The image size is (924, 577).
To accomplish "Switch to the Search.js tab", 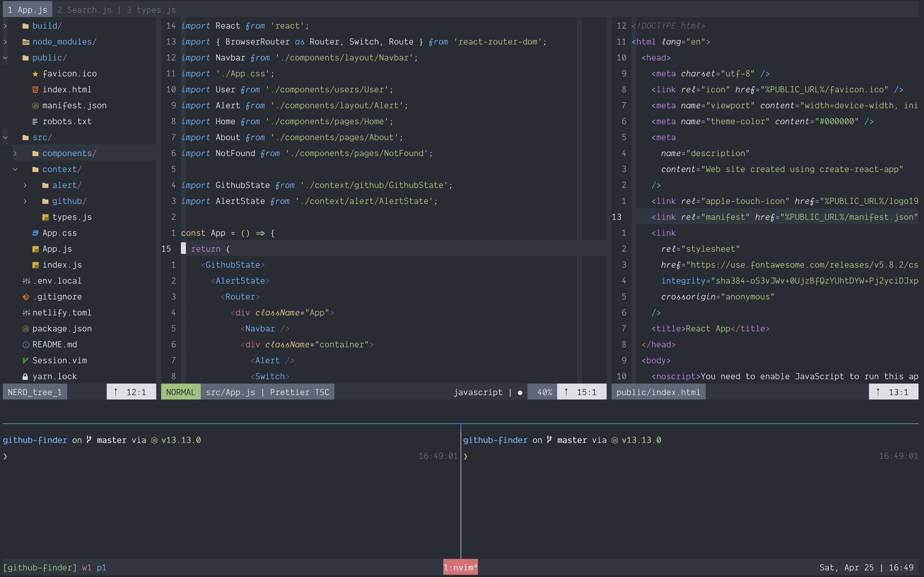I will (84, 10).
